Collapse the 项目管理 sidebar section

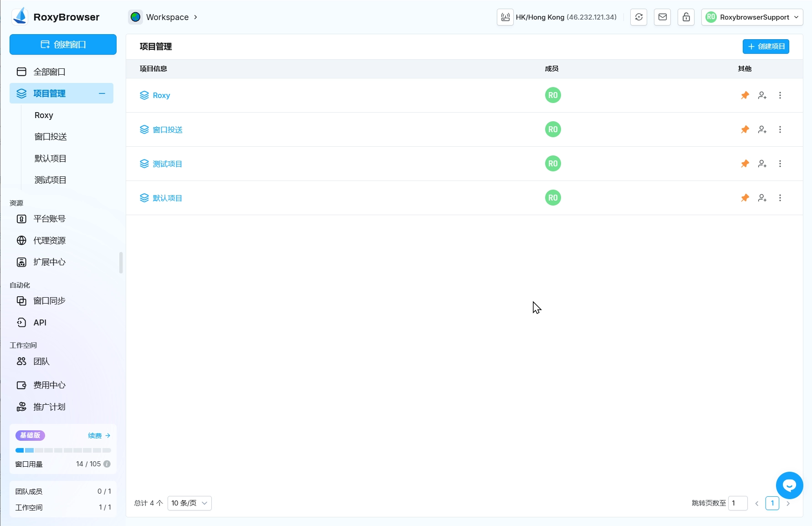click(x=102, y=93)
